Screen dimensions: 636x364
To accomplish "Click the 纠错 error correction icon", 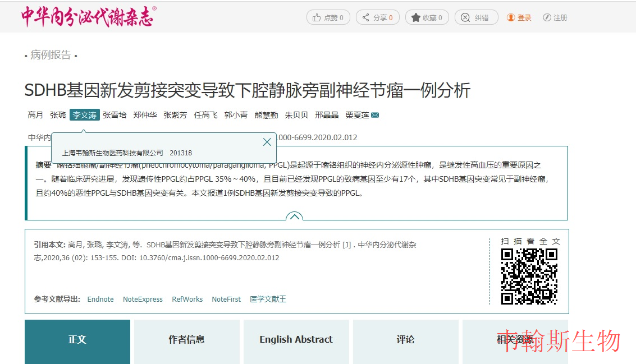I will pyautogui.click(x=465, y=17).
